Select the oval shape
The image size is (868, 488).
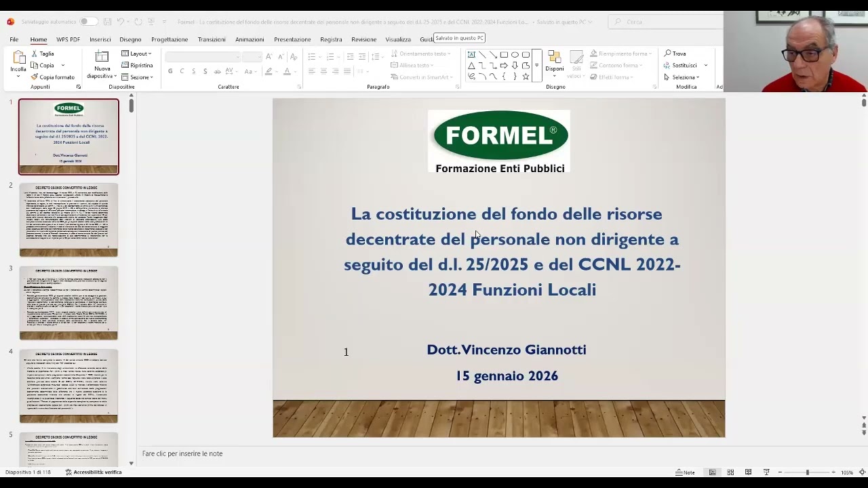click(x=515, y=55)
